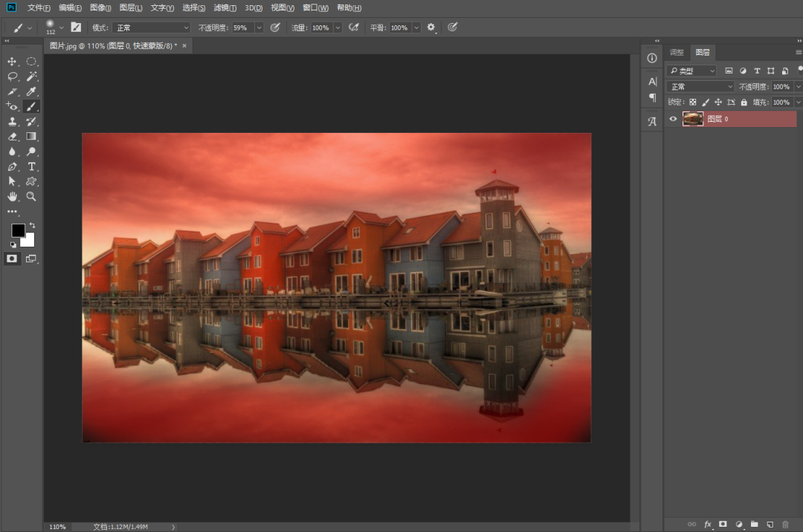Click the background color swatch

click(29, 241)
